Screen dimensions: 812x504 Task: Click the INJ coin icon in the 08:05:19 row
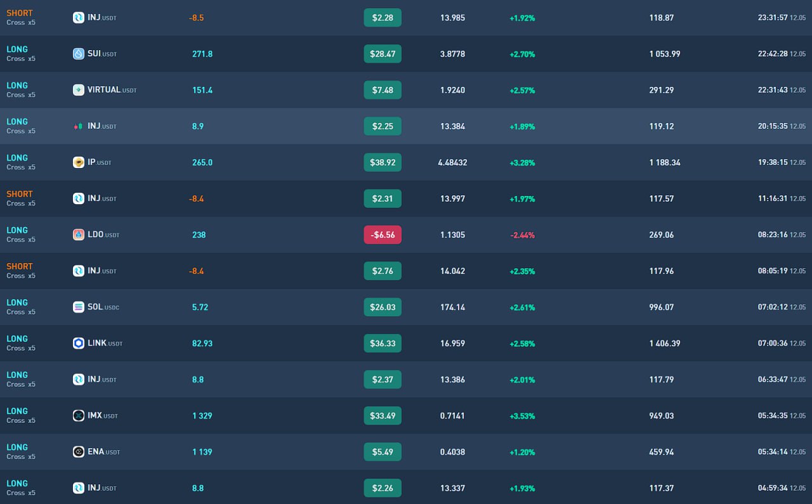[x=79, y=271]
